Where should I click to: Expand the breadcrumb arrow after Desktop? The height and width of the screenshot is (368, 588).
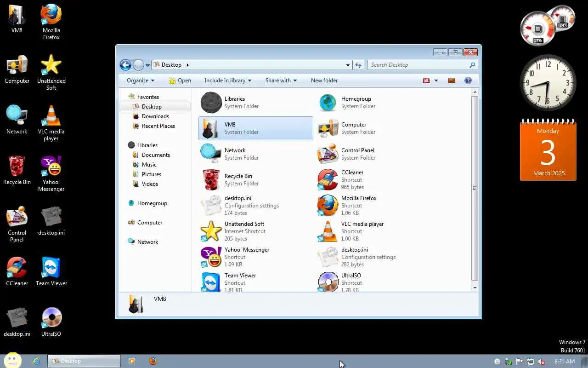click(187, 65)
